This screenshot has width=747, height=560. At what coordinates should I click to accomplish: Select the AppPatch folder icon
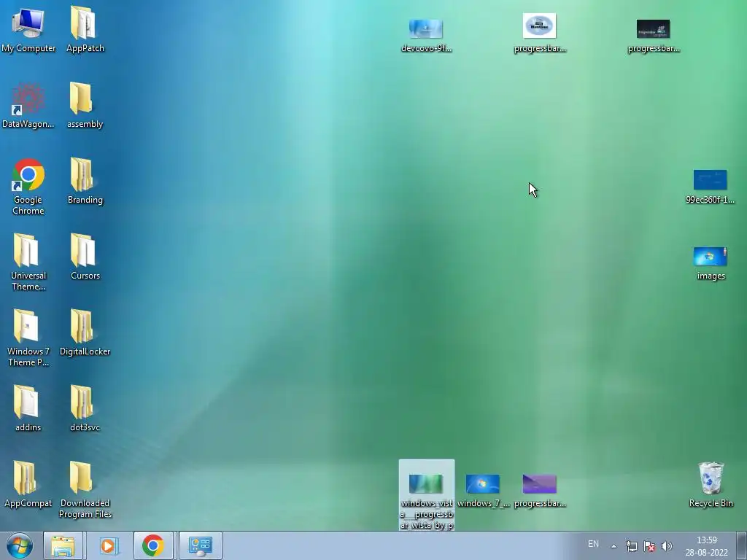click(x=85, y=29)
